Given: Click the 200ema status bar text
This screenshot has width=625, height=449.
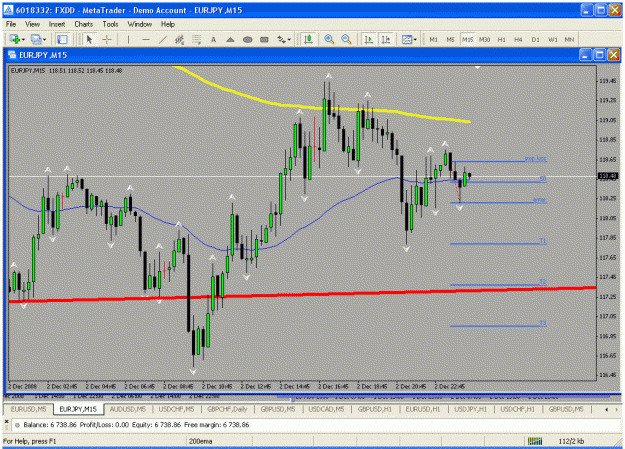Looking at the screenshot, I should (200, 441).
